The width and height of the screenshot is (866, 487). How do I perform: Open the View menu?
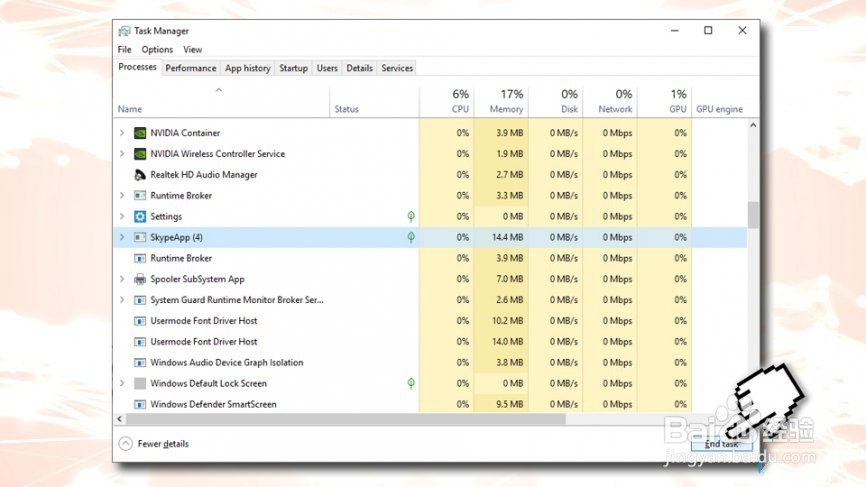tap(192, 50)
